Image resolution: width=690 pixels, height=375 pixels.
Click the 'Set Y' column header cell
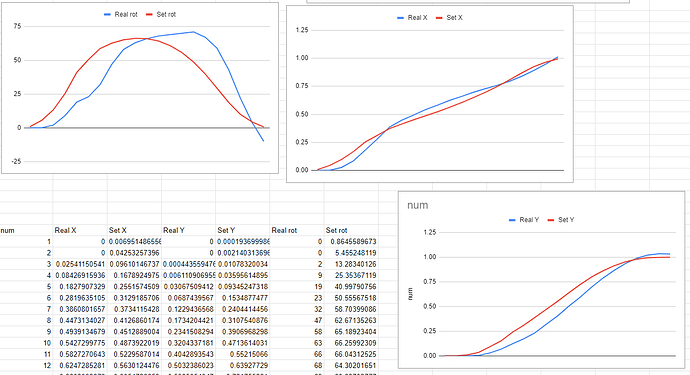coord(242,230)
